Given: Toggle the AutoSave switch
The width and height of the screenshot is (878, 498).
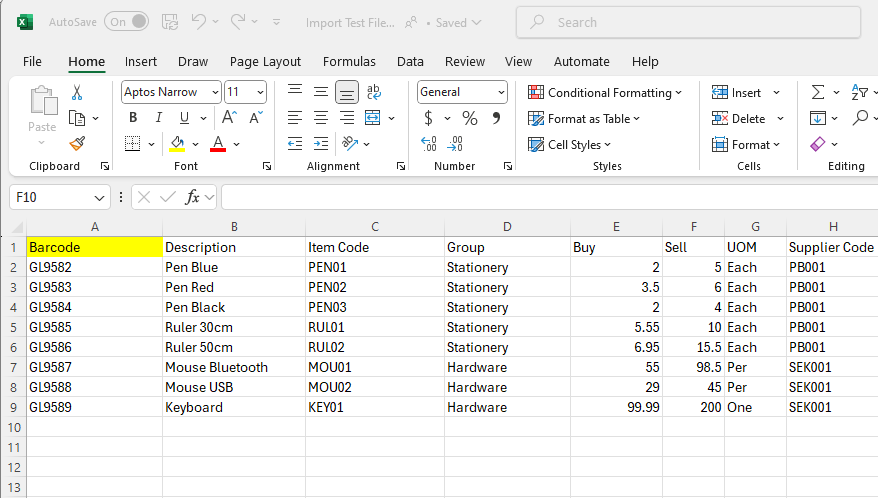Looking at the screenshot, I should tap(126, 22).
